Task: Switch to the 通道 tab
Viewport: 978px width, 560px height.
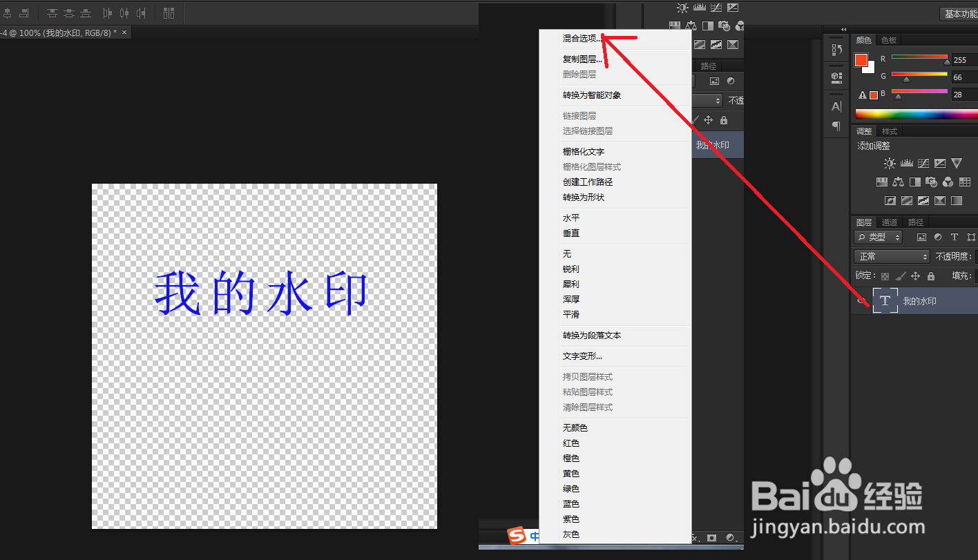Action: (890, 222)
